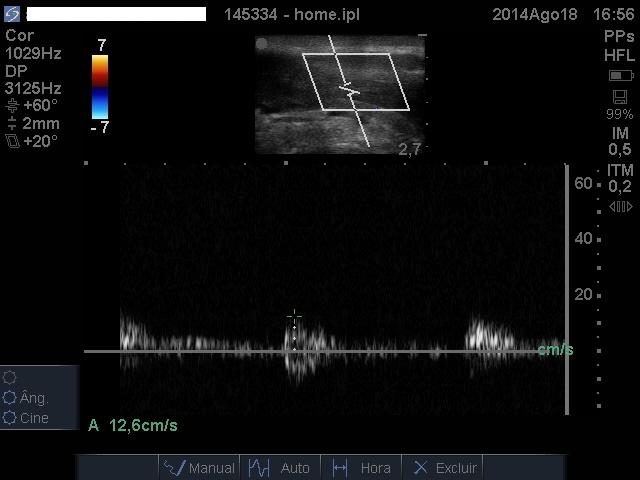Screen dimensions: 640x480
Task: Select the Âng. radio option
Action: (x=11, y=398)
